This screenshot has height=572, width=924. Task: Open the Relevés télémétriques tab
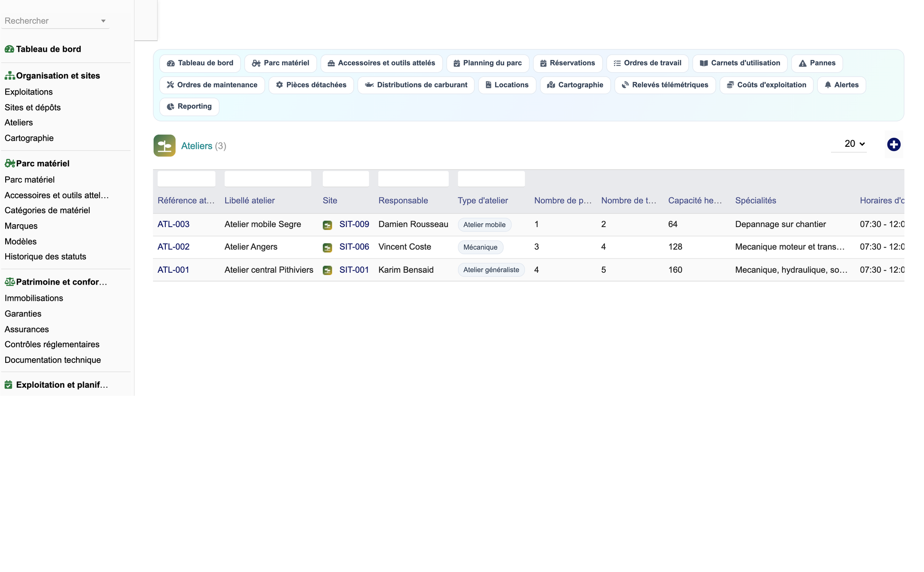click(x=665, y=85)
